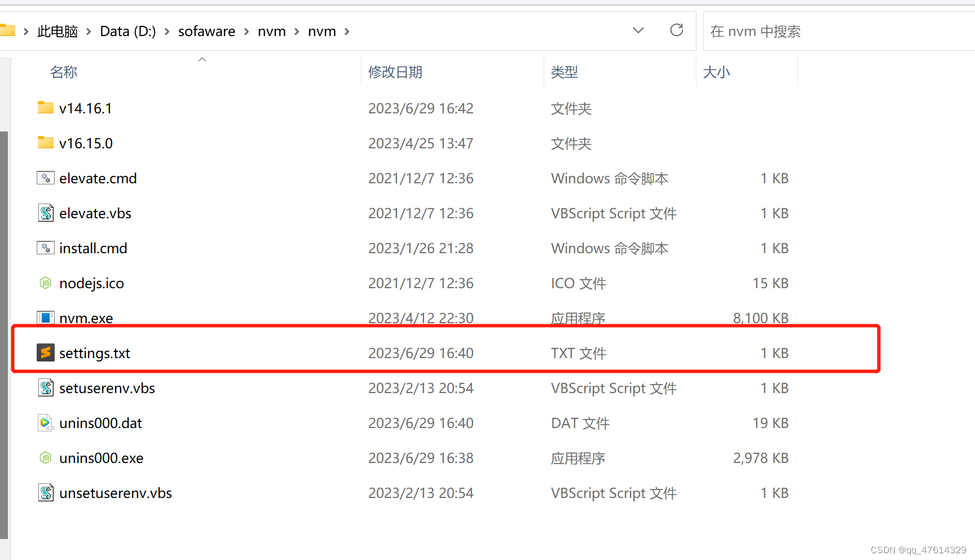This screenshot has height=560, width=975.
Task: Click the unsetuserenv.vbs file icon
Action: pyautogui.click(x=46, y=492)
